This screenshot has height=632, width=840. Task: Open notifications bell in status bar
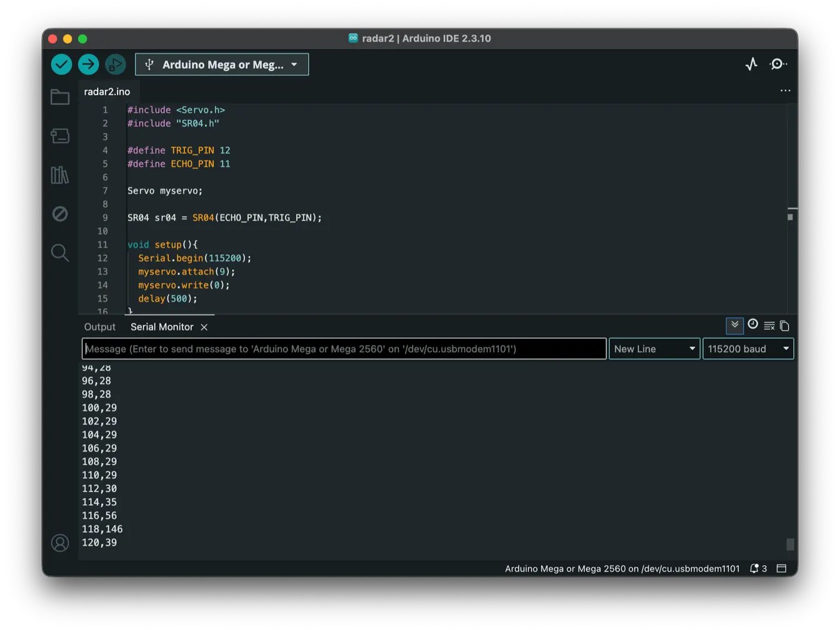coord(758,568)
